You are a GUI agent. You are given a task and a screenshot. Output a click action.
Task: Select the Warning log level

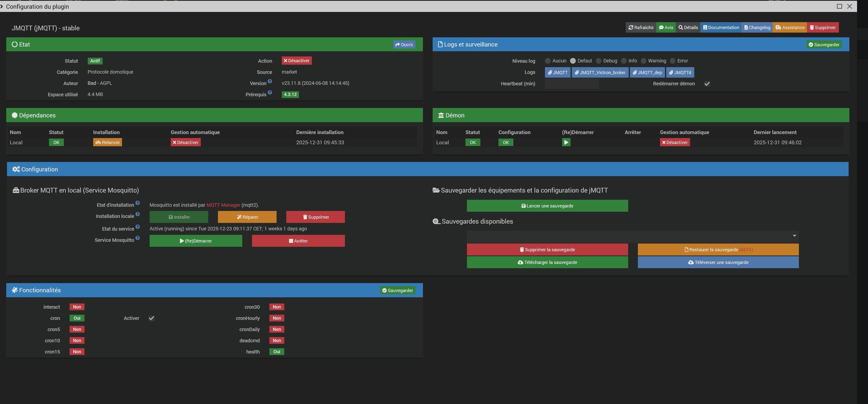[644, 61]
